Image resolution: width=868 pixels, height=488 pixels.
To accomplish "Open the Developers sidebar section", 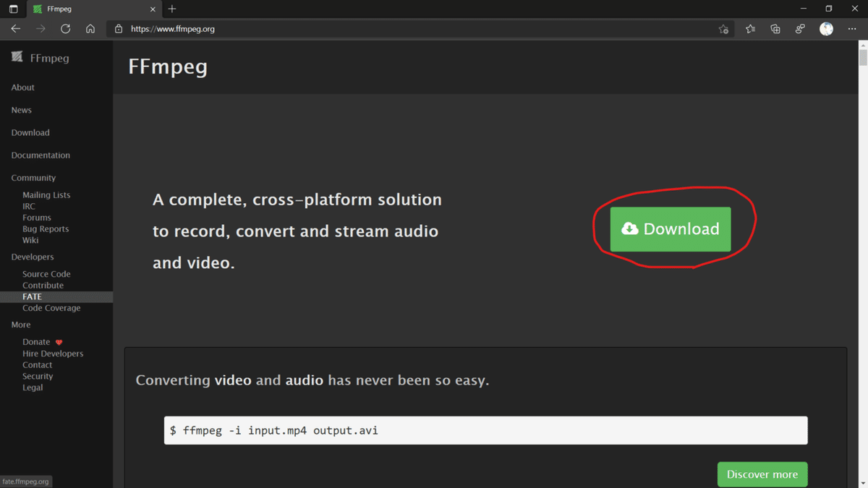I will pyautogui.click(x=33, y=257).
